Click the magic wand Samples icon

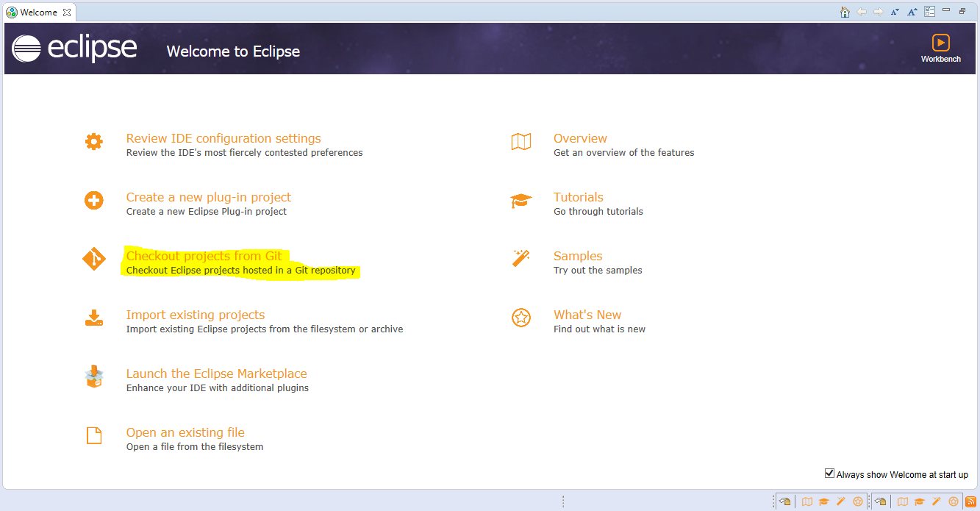click(521, 258)
